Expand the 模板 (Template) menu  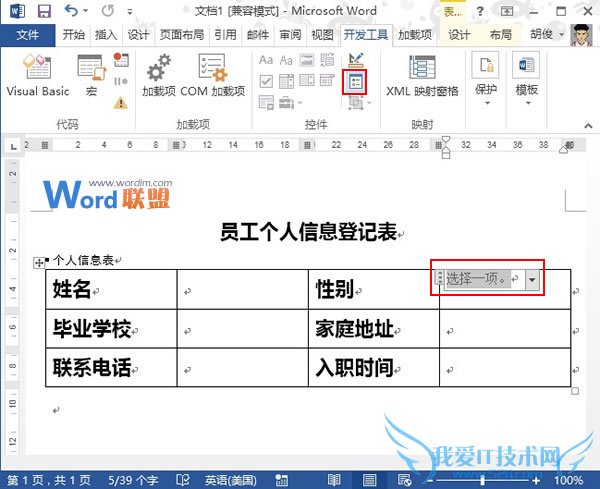pos(527,80)
